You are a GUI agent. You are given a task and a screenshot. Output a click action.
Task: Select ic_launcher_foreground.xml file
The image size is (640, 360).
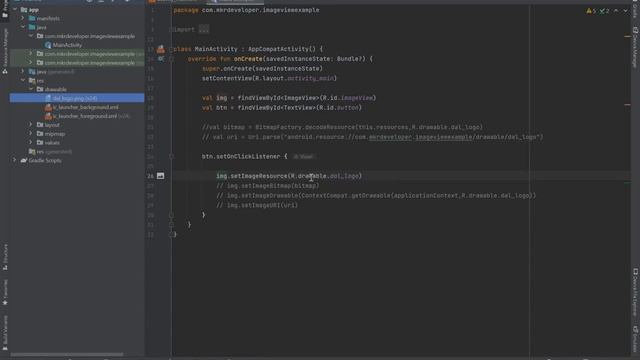(x=84, y=116)
